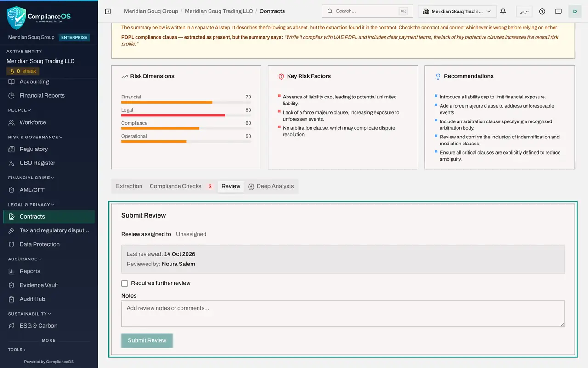Open Tax and regulatory disputes sidebar item
588x368 pixels.
(x=49, y=230)
